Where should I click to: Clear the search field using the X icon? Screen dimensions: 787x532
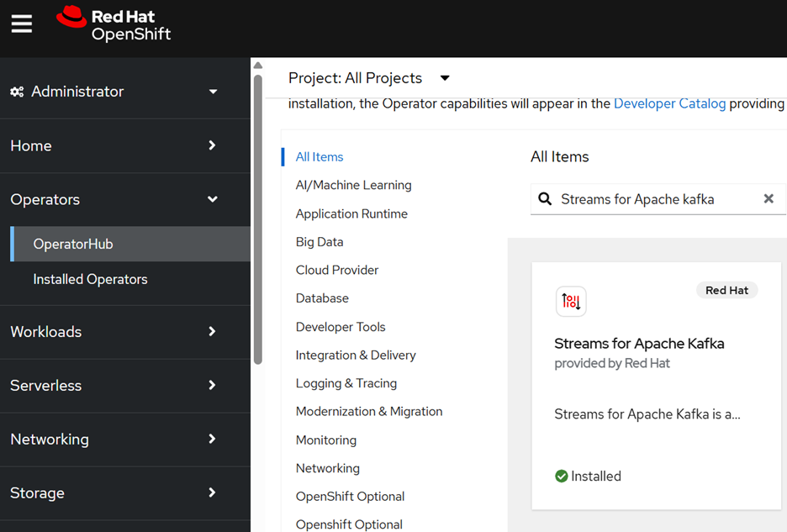768,199
